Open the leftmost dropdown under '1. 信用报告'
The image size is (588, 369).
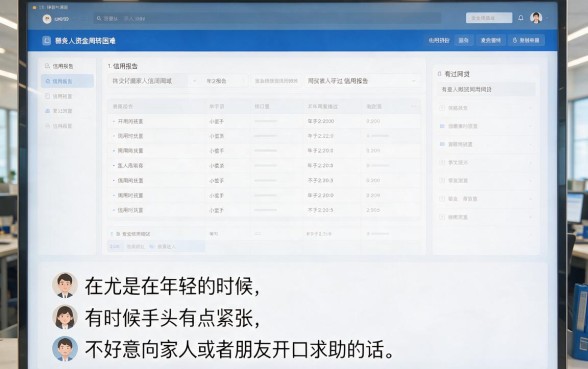pyautogui.click(x=154, y=81)
